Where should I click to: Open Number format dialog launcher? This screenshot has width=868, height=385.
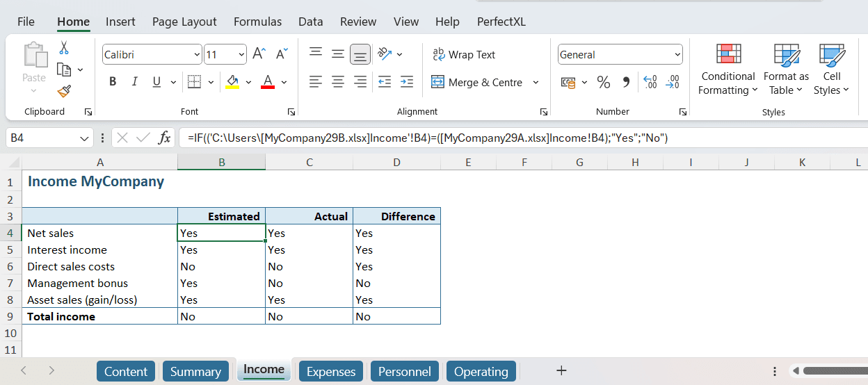click(x=683, y=112)
